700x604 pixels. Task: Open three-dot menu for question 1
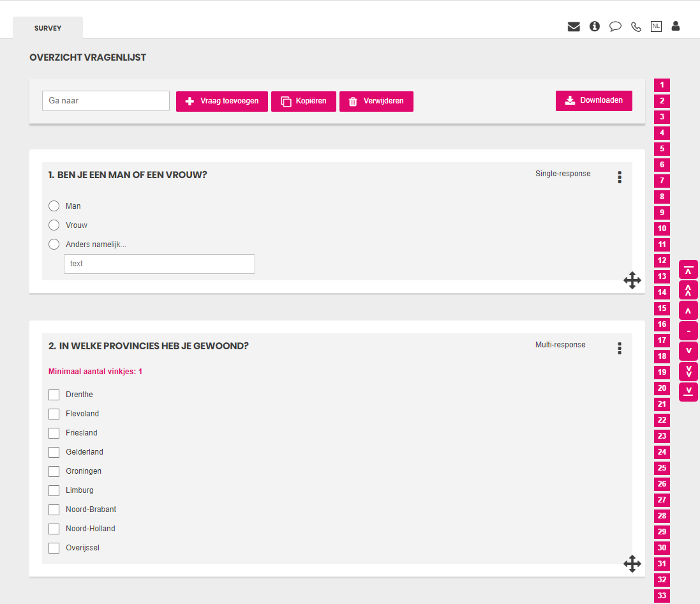620,177
